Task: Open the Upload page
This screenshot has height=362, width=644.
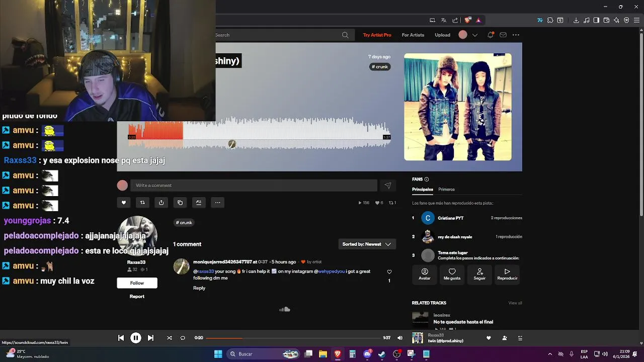Action: click(x=443, y=35)
